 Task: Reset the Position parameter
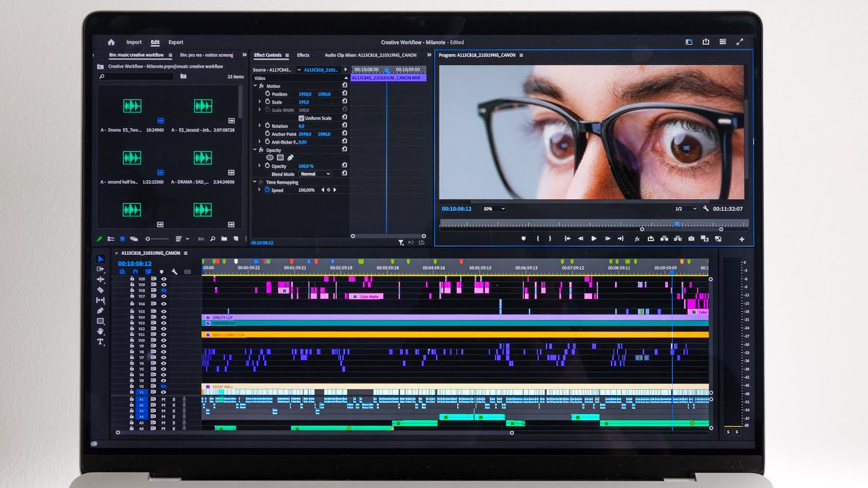click(345, 94)
